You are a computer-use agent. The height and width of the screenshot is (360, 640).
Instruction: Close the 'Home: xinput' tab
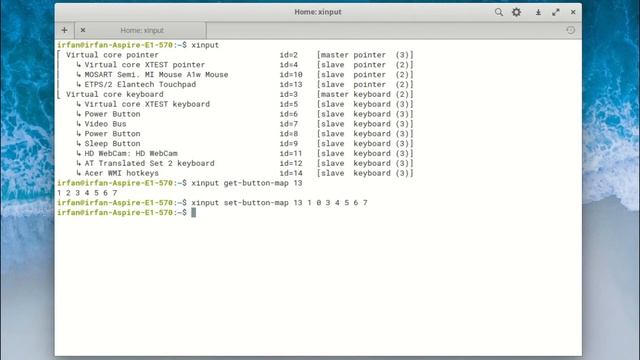(83, 30)
